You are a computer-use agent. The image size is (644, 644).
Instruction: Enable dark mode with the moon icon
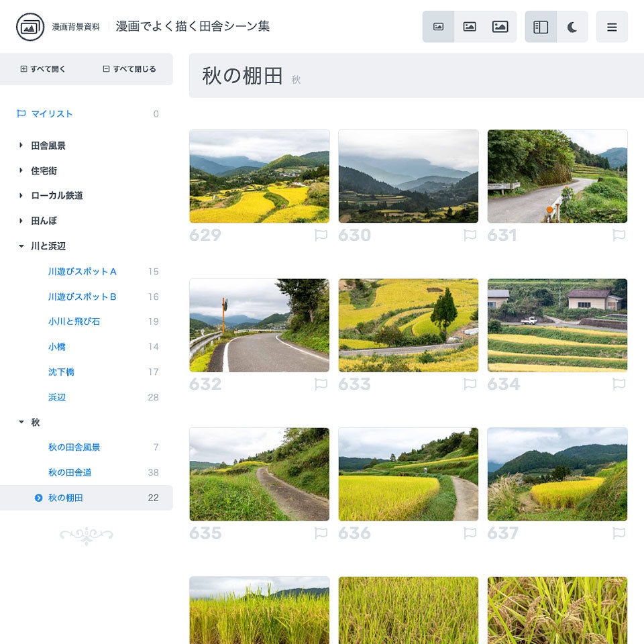pyautogui.click(x=572, y=26)
